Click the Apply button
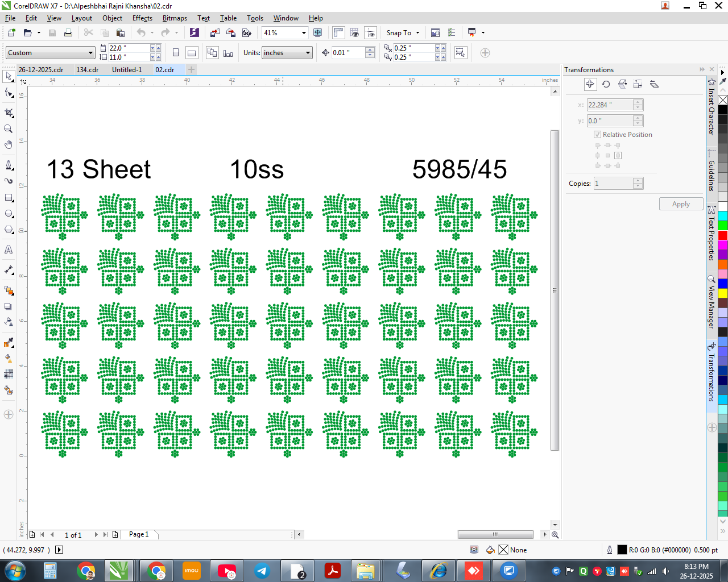The image size is (728, 582). [x=681, y=204]
